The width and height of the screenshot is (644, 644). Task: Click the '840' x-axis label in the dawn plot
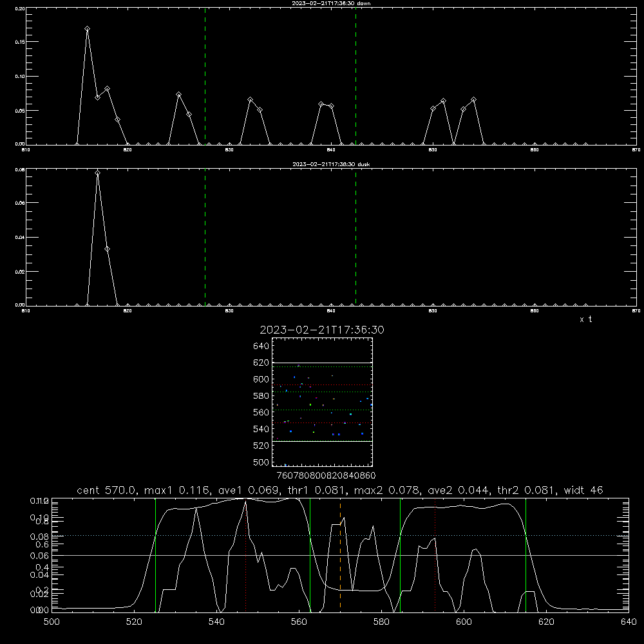tap(331, 150)
